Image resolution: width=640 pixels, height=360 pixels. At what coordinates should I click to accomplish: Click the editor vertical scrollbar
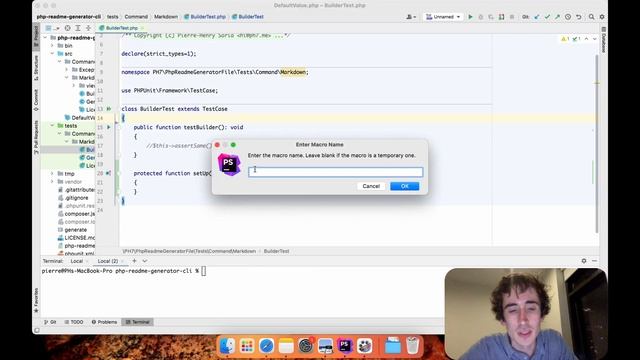(x=597, y=143)
